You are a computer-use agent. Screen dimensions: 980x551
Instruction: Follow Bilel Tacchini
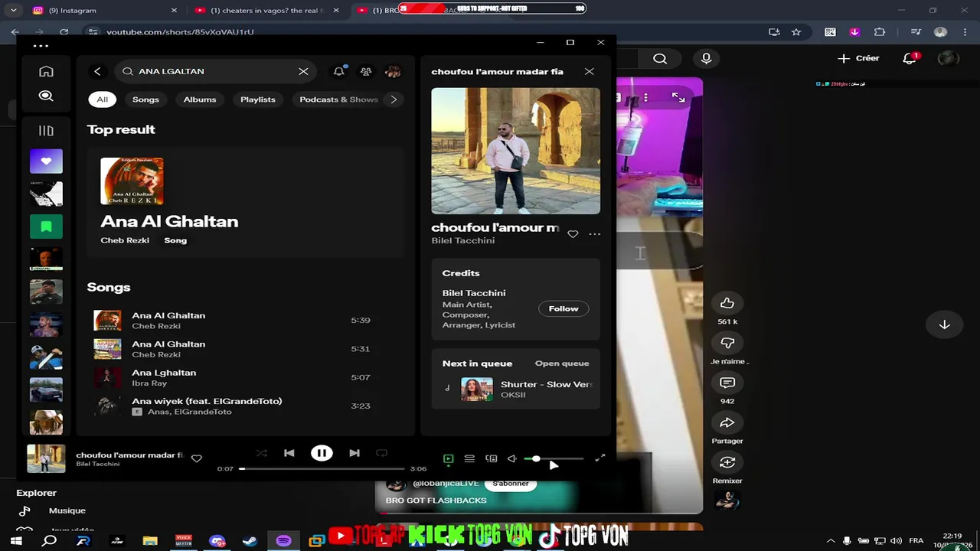(563, 308)
